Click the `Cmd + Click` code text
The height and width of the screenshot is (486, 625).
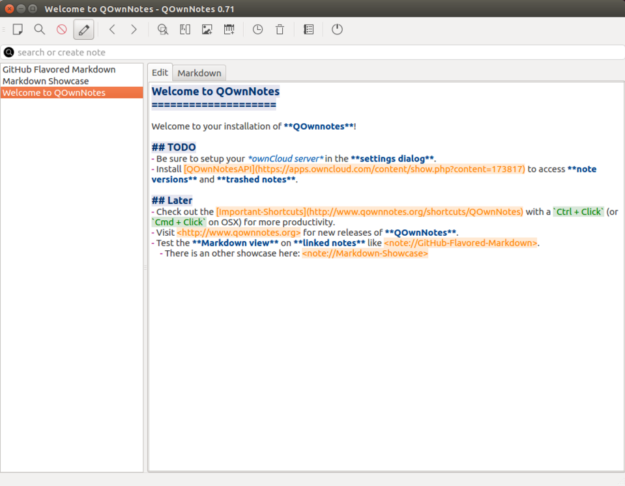click(179, 222)
